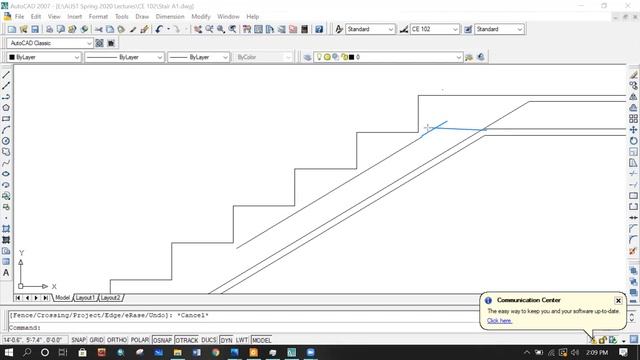Toggle DYN dynamic input
Screen dimensions: 640x360
[x=226, y=340]
